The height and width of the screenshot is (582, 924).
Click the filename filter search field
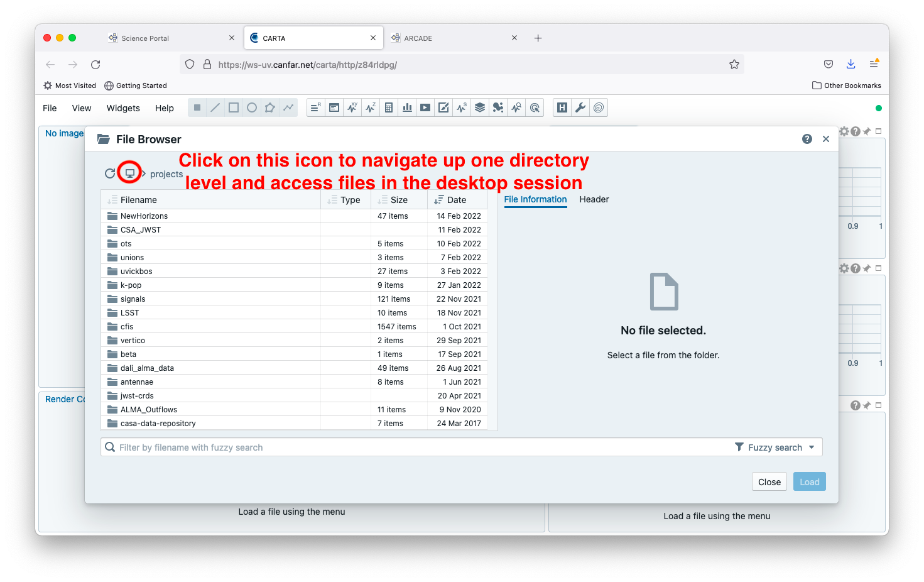[x=415, y=447]
